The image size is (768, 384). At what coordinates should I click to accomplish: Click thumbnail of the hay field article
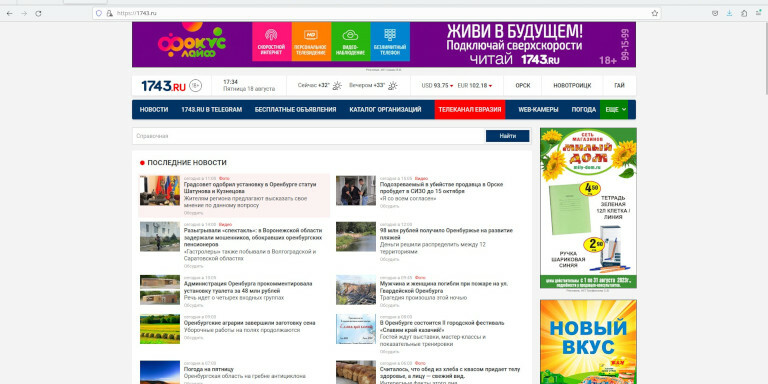(160, 329)
